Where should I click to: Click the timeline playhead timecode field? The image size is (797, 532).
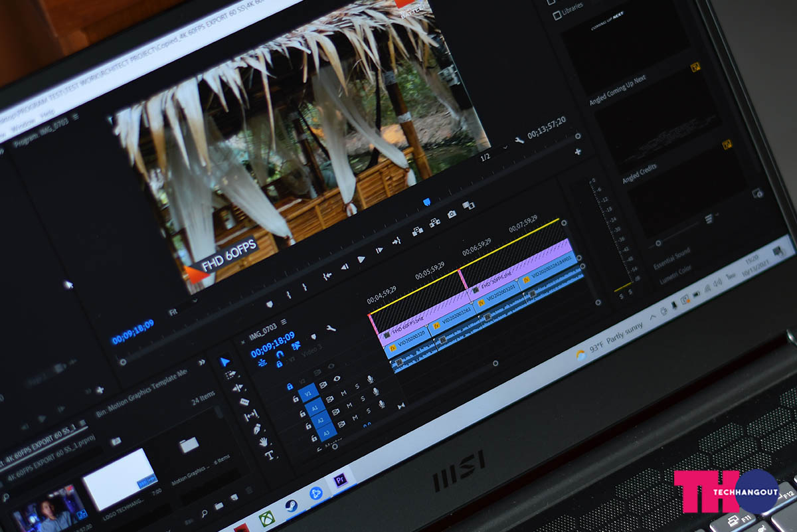click(272, 345)
